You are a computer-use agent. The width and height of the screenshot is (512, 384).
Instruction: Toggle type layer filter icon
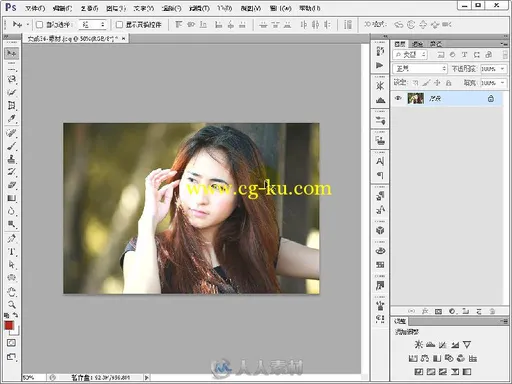click(464, 55)
